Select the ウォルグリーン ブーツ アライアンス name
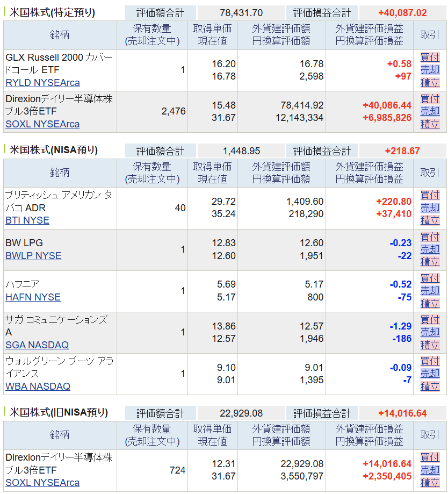This screenshot has height=494, width=448. pos(59,367)
